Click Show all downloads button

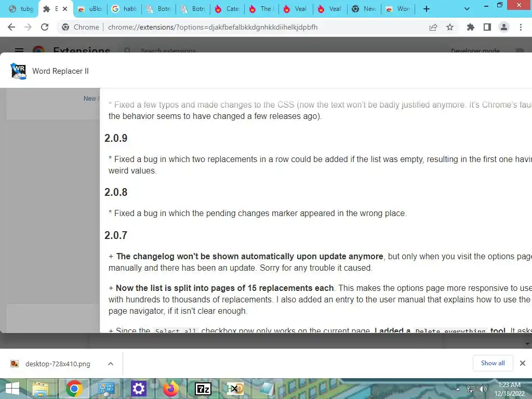click(x=493, y=363)
